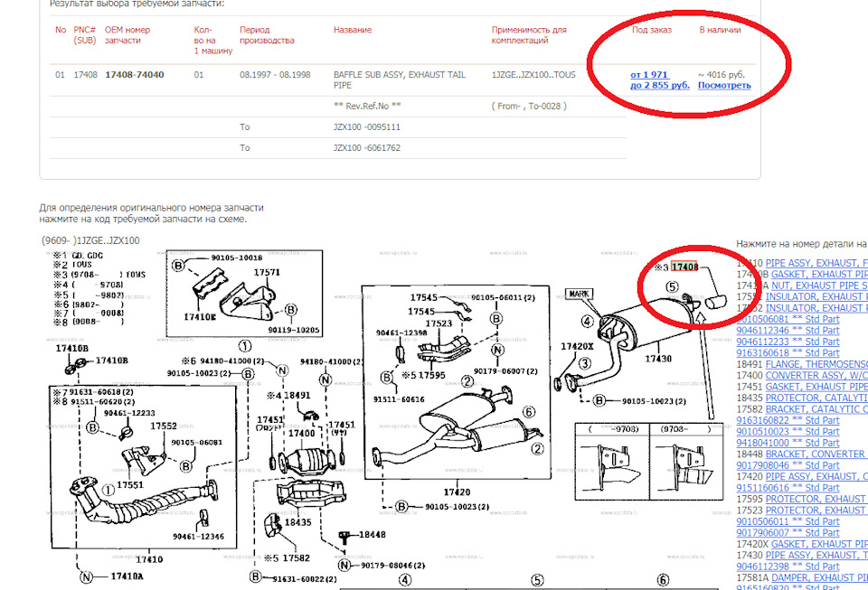Open '9010510023 ** Std Part' link
Image resolution: width=868 pixels, height=590 pixels.
tap(788, 432)
